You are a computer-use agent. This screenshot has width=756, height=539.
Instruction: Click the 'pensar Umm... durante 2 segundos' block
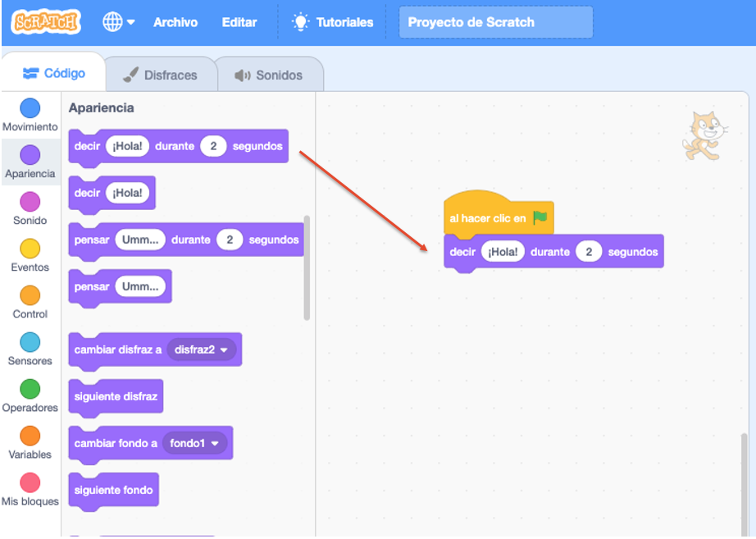click(x=186, y=240)
